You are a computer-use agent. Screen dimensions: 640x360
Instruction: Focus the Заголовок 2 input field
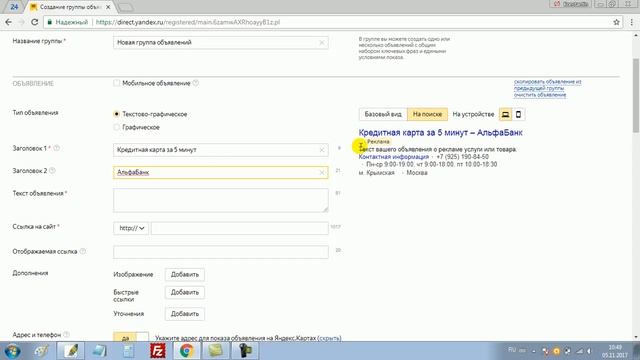coord(221,173)
